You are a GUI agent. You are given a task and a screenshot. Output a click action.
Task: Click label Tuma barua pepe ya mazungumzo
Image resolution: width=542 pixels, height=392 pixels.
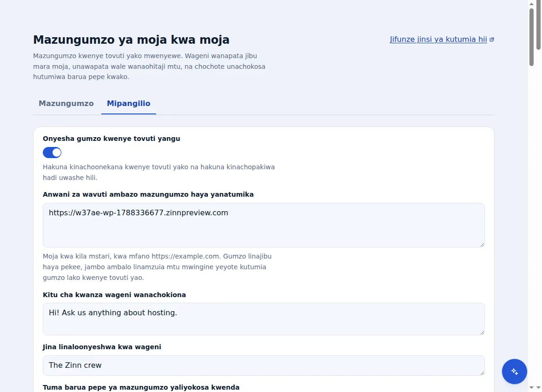click(141, 387)
